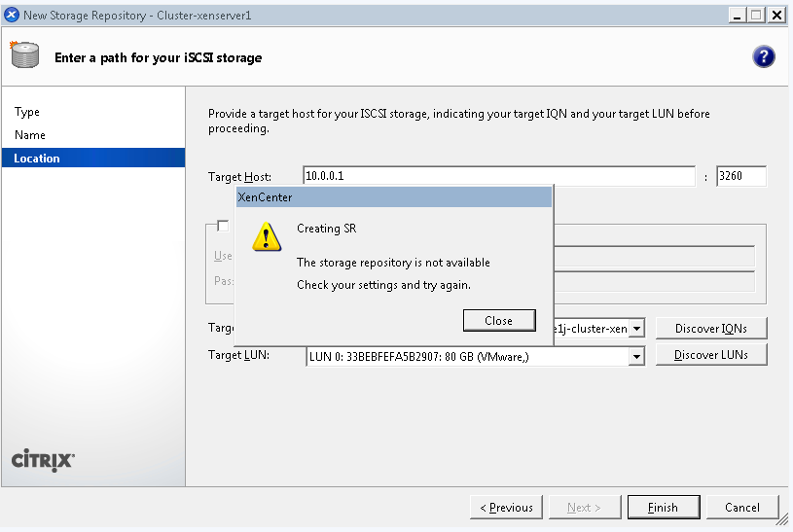This screenshot has height=532, width=793.
Task: Click the yellow warning triangle icon
Action: click(267, 236)
